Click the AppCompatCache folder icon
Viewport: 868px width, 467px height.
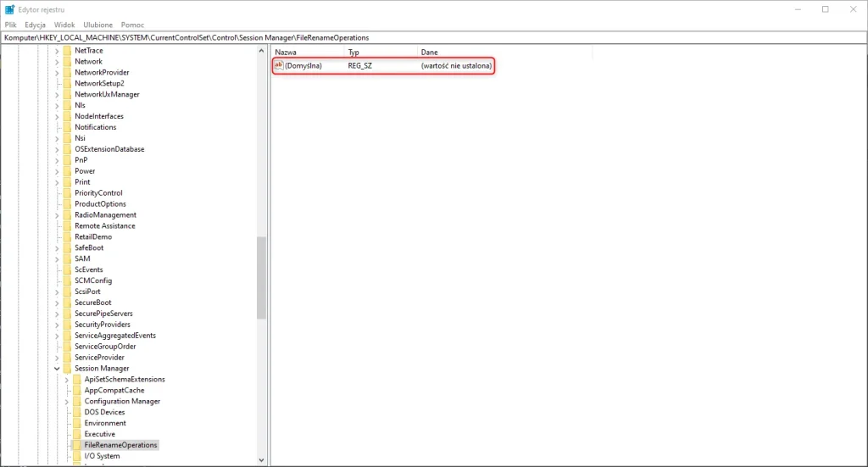pos(77,390)
